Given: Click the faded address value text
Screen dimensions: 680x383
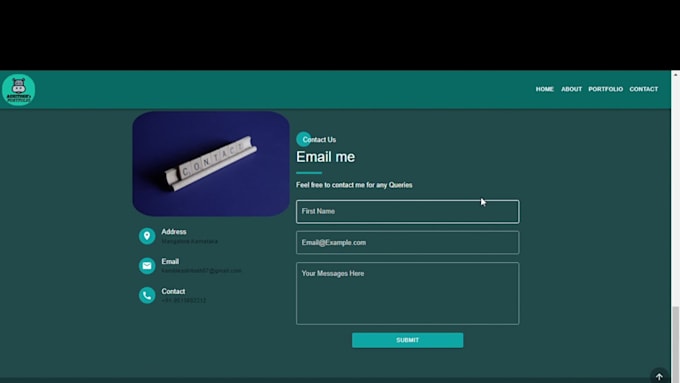Looking at the screenshot, I should tap(190, 241).
